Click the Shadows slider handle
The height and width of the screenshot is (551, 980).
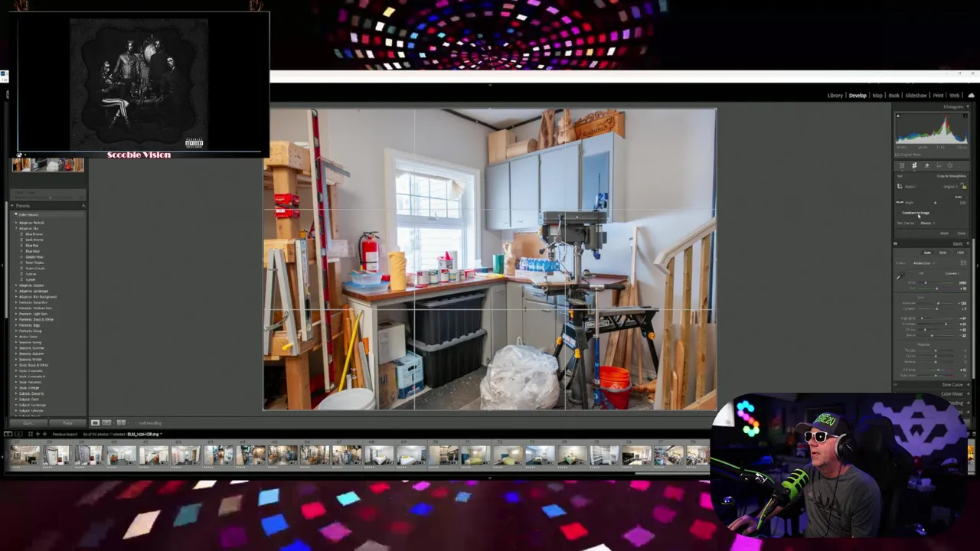(946, 324)
